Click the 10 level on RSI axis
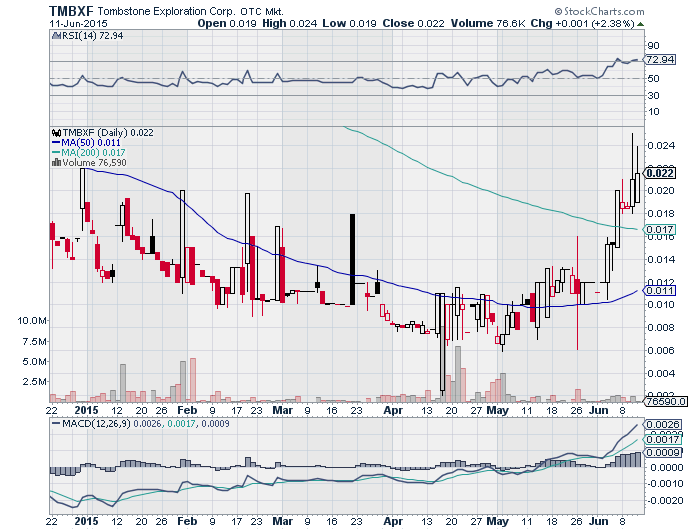This screenshot has width=700, height=530. [653, 112]
